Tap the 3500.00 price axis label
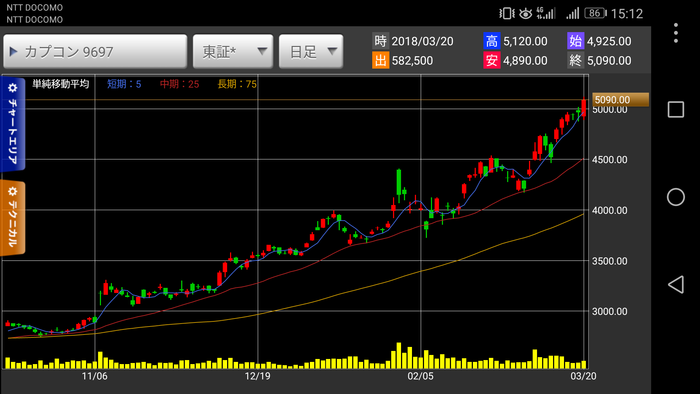This screenshot has height=394, width=700. tap(609, 261)
